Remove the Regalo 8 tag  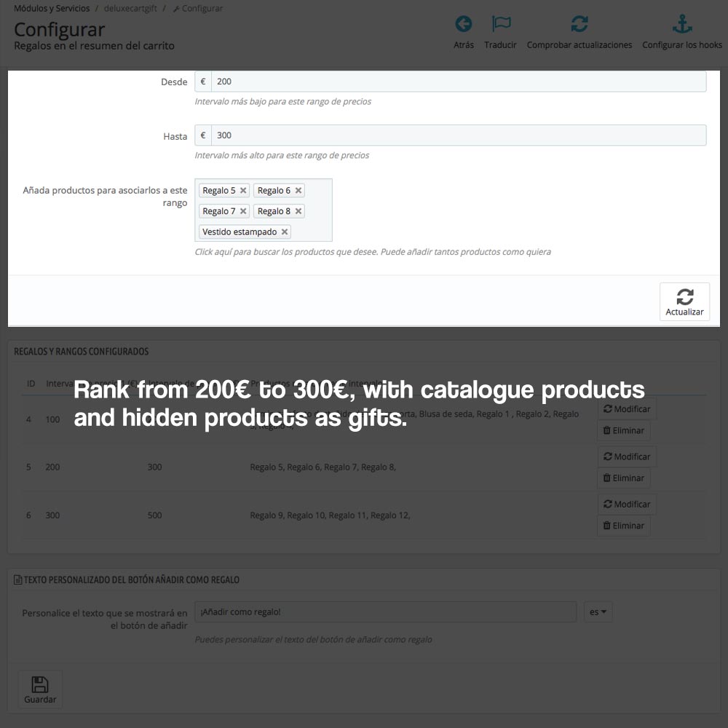point(298,211)
